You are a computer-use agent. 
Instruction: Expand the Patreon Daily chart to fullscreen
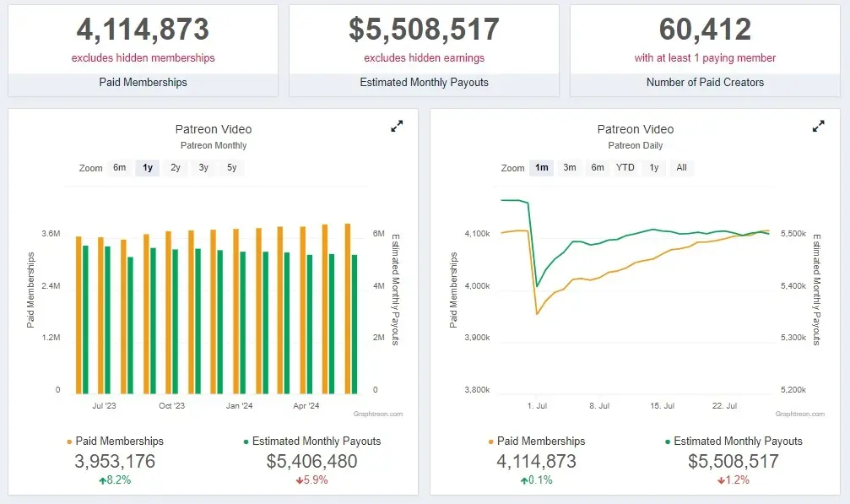coord(818,126)
